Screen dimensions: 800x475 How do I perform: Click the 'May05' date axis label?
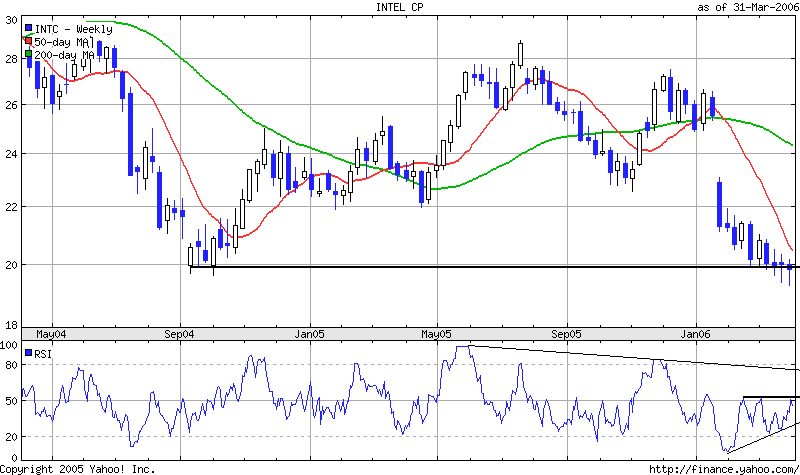(436, 335)
